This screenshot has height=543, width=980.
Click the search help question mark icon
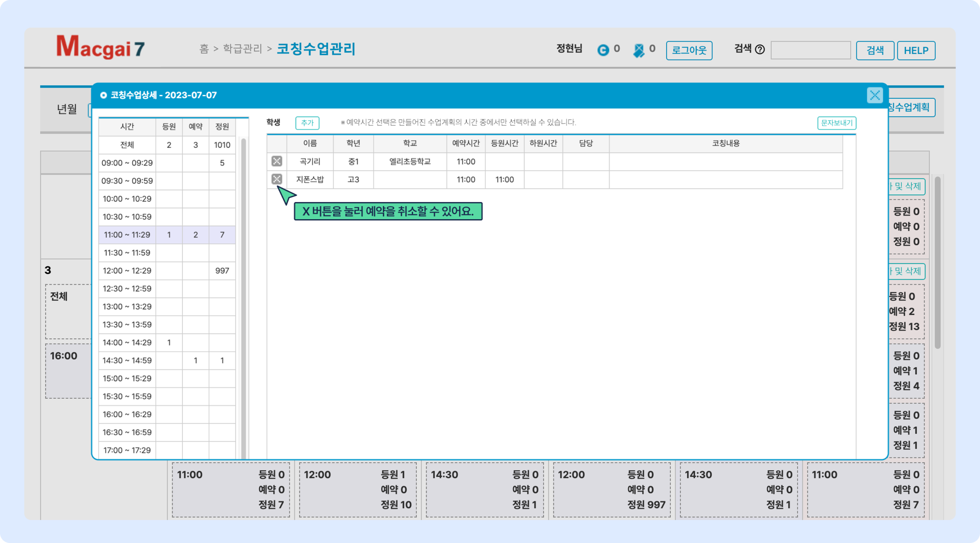coord(760,50)
